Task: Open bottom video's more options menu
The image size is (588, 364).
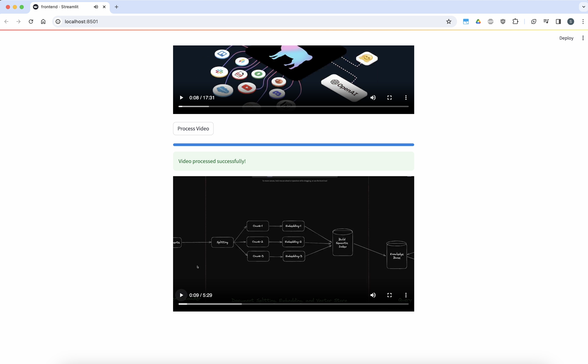Action: pos(406,295)
